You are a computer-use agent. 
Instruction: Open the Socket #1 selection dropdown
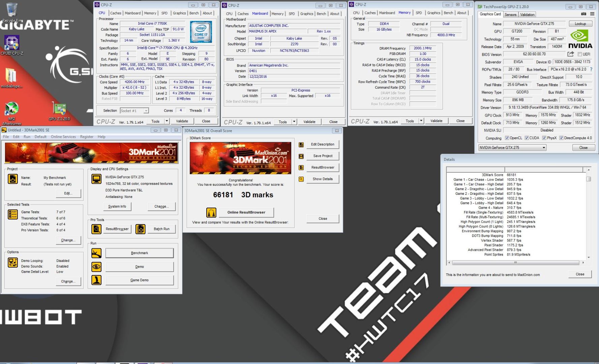click(134, 111)
